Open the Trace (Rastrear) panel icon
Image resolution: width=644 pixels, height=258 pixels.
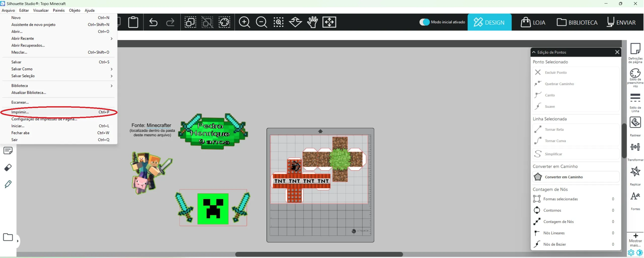(635, 126)
